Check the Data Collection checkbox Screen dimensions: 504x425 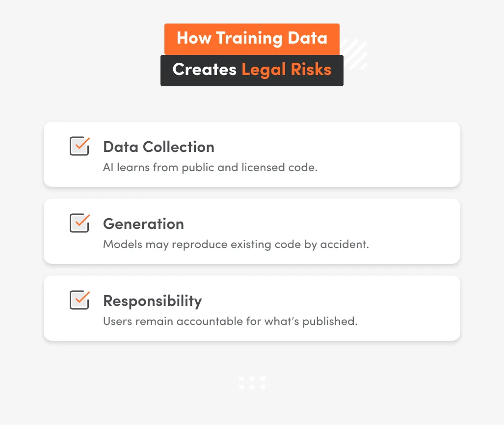79,147
